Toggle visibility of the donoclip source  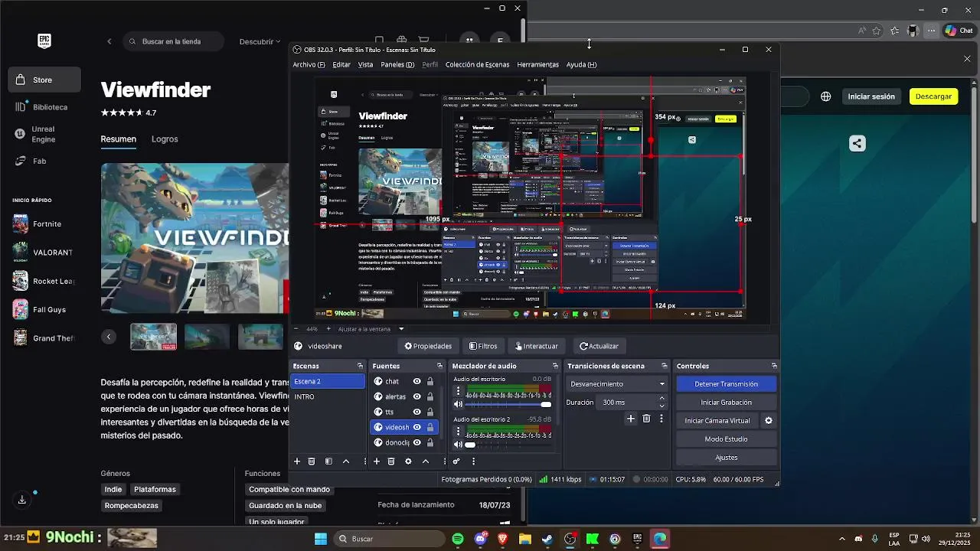(x=417, y=442)
